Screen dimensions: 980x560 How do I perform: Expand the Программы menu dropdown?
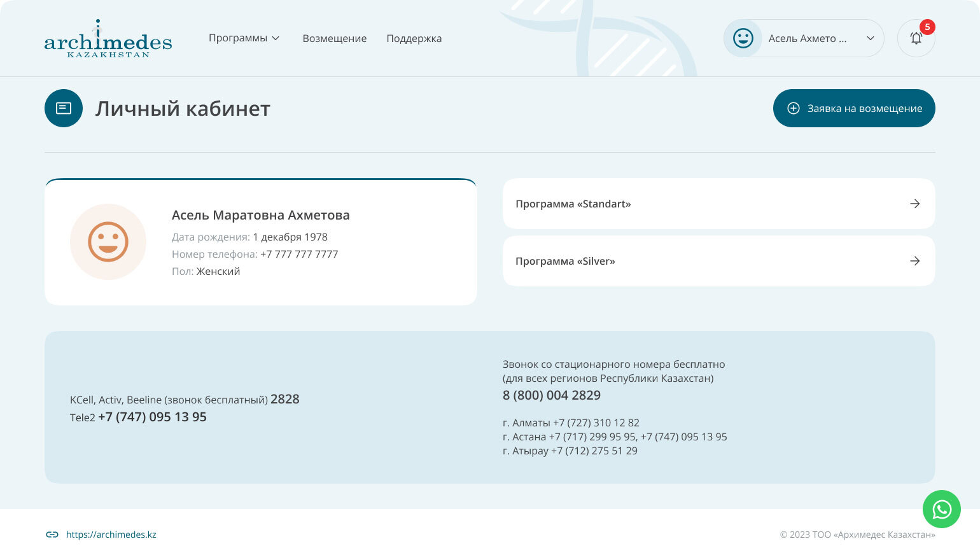click(x=244, y=38)
